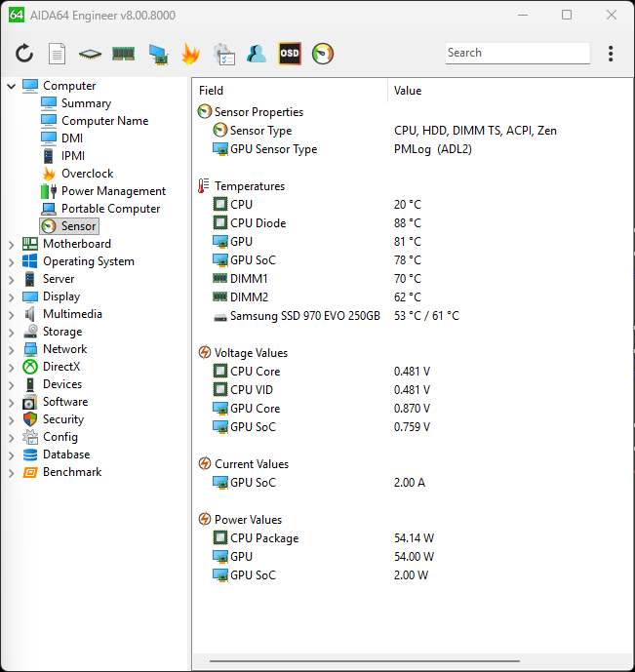Click the horizontal scrollbar thumb
The height and width of the screenshot is (672, 635).
pos(365,661)
